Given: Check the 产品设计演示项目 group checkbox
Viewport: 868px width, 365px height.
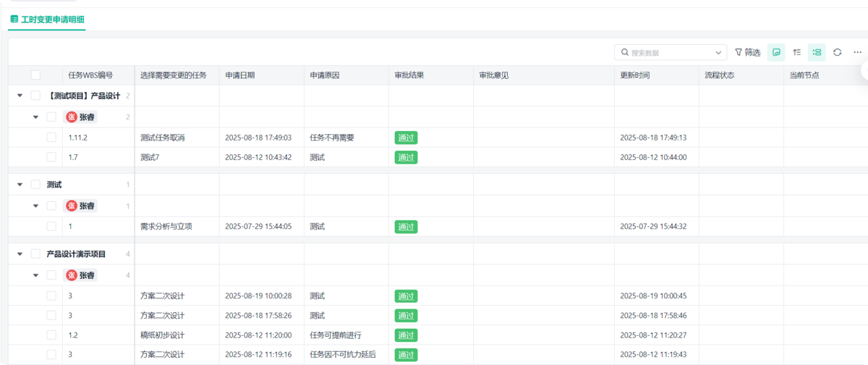Looking at the screenshot, I should point(35,254).
